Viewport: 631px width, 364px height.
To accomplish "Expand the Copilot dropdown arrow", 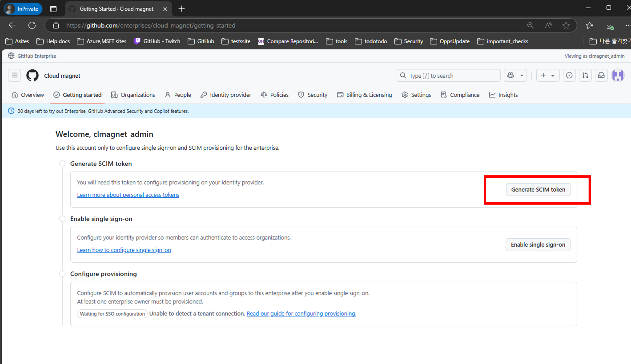I will tap(522, 75).
